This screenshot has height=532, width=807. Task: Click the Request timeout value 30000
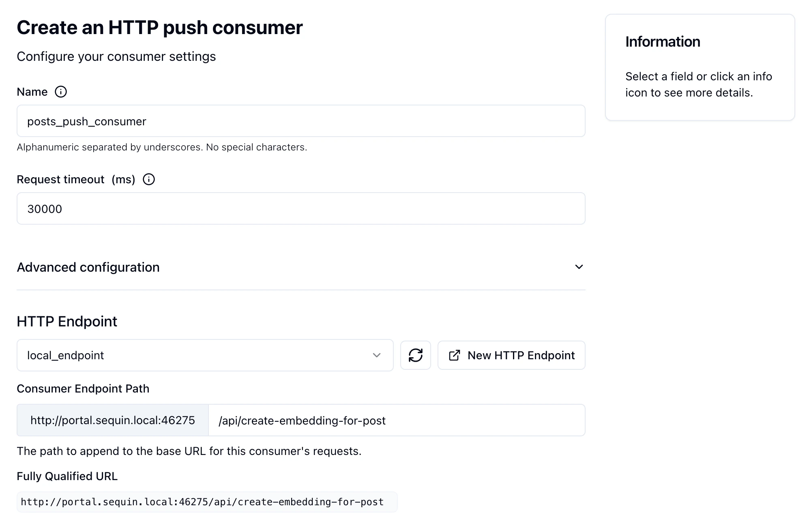tap(300, 208)
